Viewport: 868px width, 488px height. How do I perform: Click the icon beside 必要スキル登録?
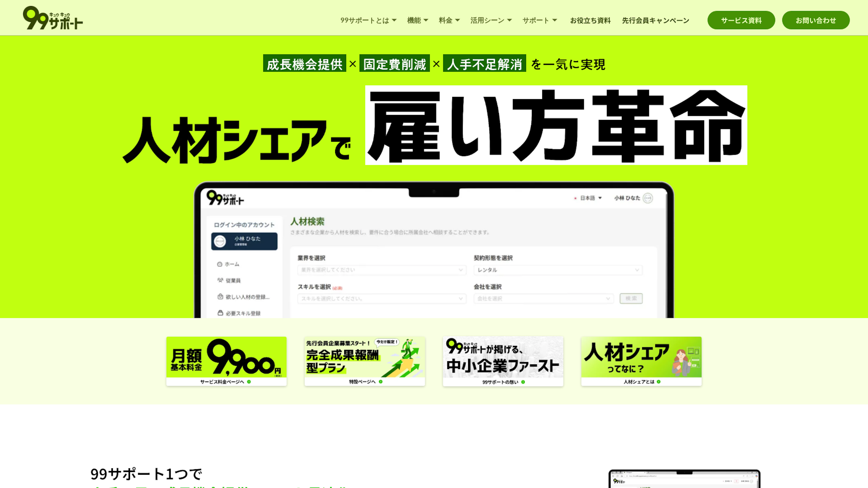[x=220, y=313]
